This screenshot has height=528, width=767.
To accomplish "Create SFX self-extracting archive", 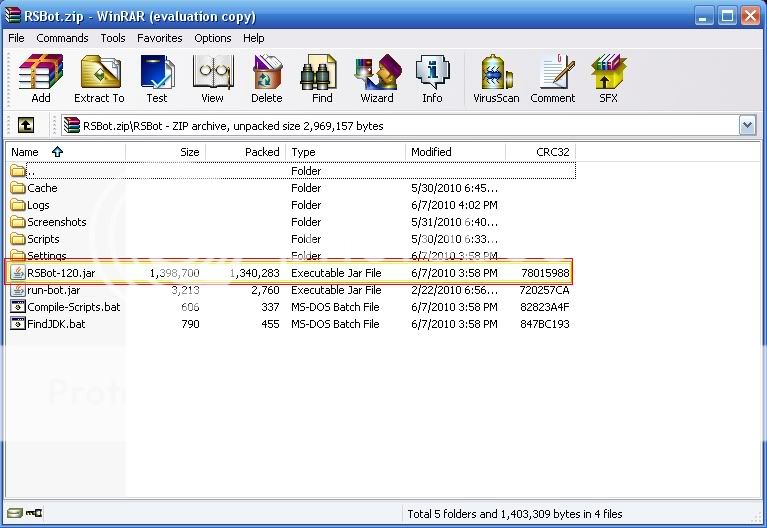I will tap(608, 78).
